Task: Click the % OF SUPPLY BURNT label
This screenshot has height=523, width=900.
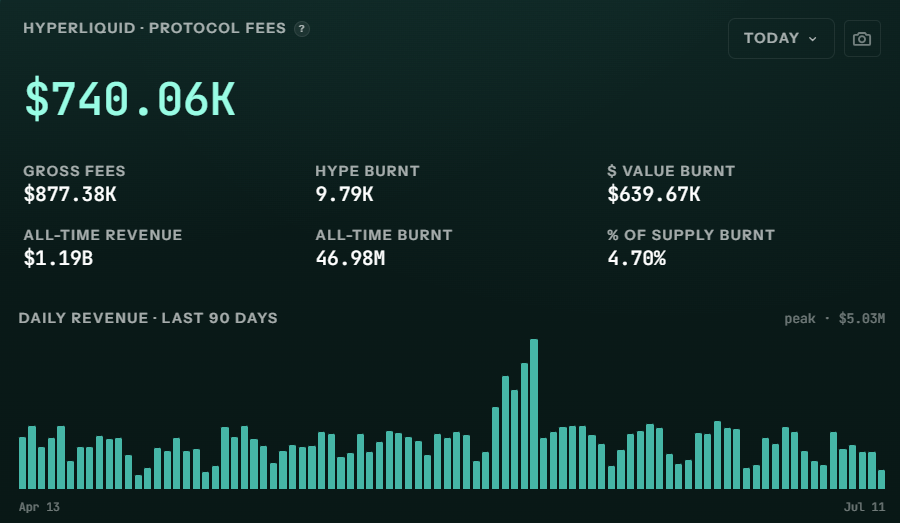Action: (x=691, y=235)
